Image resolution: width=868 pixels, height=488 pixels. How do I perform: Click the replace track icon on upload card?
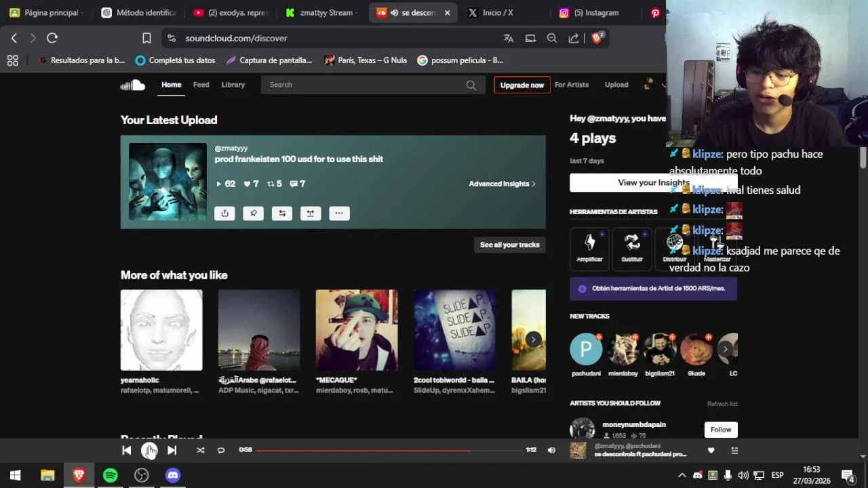[311, 213]
